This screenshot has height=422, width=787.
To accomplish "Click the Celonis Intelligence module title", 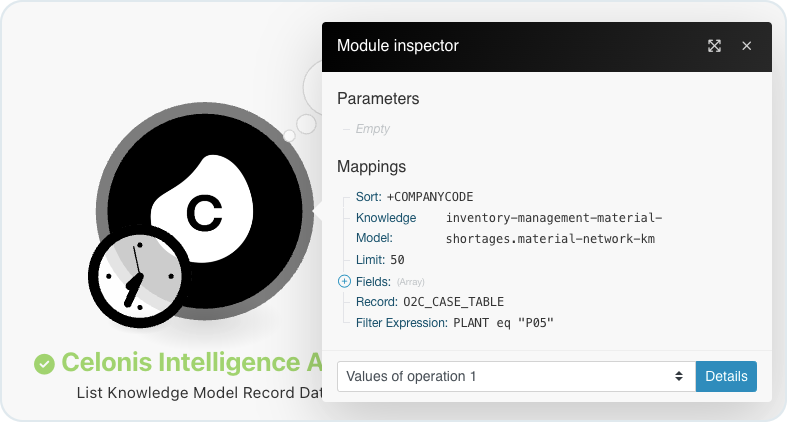I will pos(192,362).
